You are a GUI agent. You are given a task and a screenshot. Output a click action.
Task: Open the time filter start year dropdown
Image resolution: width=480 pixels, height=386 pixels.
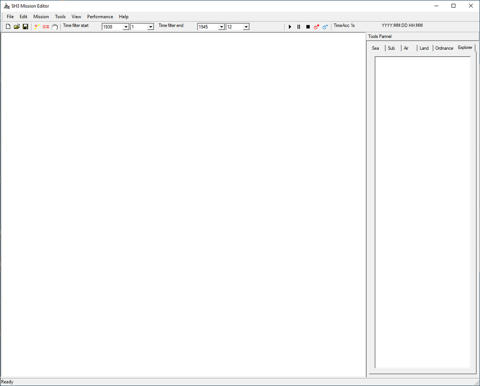126,27
